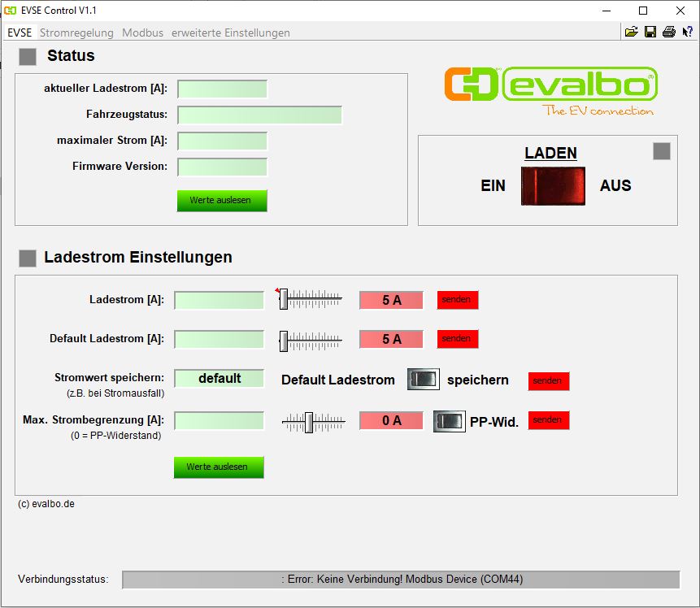Send the Ladestrom value with senden

(x=458, y=300)
